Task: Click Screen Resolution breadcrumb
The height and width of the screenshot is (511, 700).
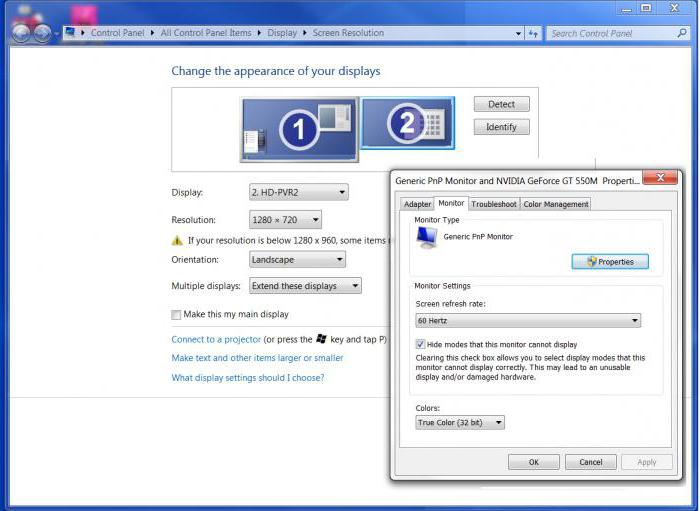Action: 348,33
